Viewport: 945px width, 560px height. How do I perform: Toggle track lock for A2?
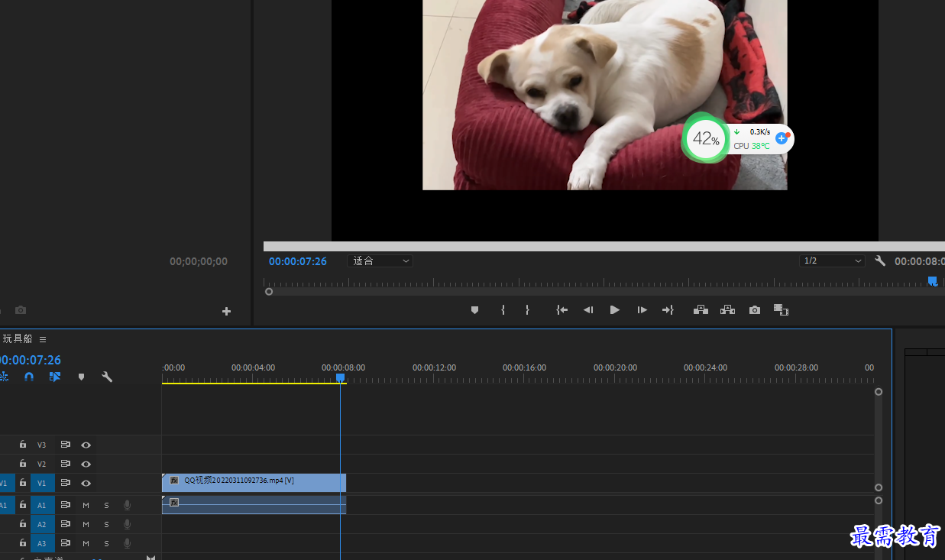click(x=23, y=524)
